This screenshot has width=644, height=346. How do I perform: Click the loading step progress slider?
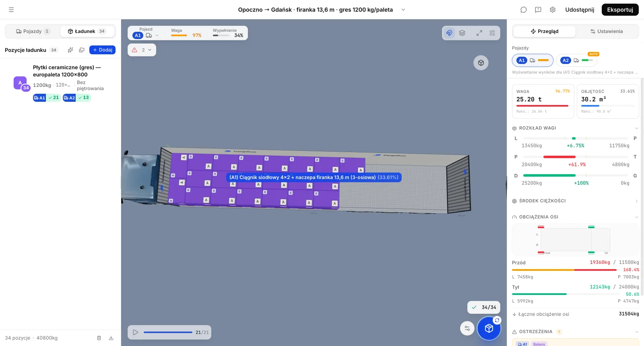pos(168,332)
